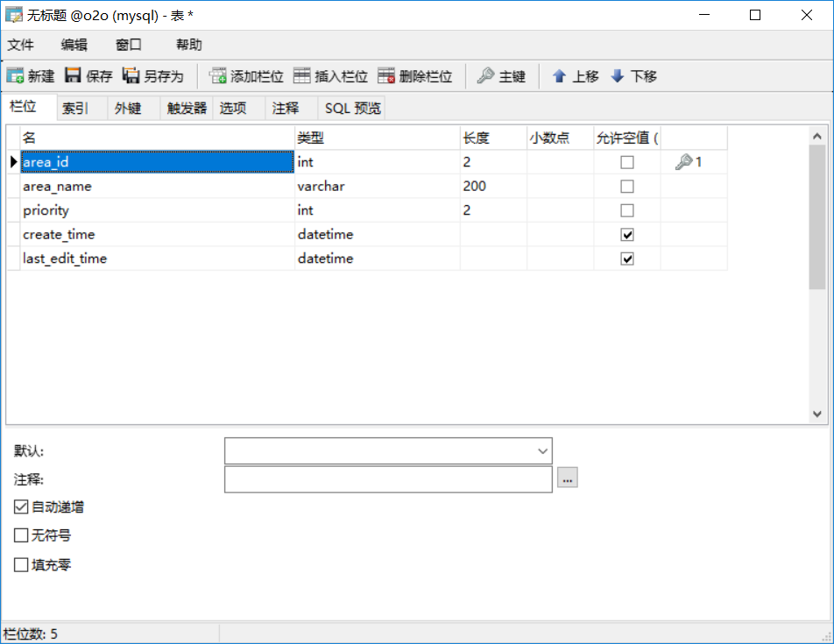This screenshot has height=644, width=834.
Task: Uncheck allow-null for last_edit_time
Action: click(x=627, y=259)
